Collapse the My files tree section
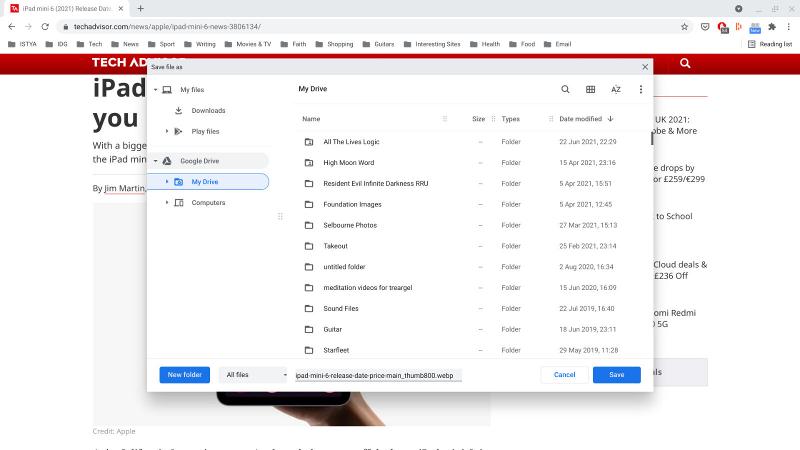 (x=156, y=90)
